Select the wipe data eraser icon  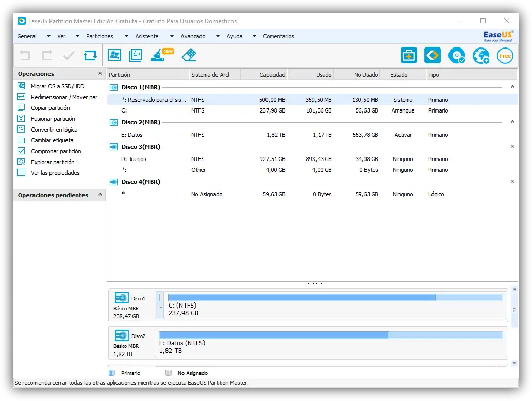click(x=189, y=55)
